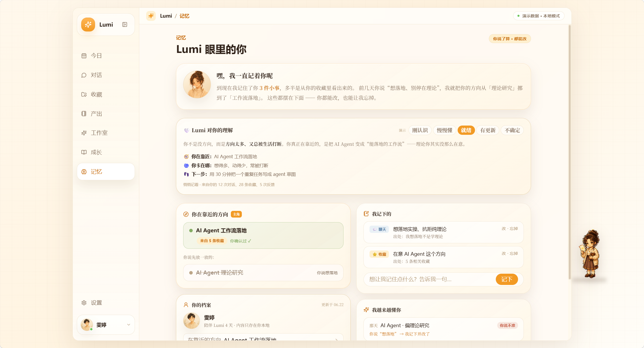Click the gear icon next to 设置
This screenshot has width=644, height=348.
point(84,303)
